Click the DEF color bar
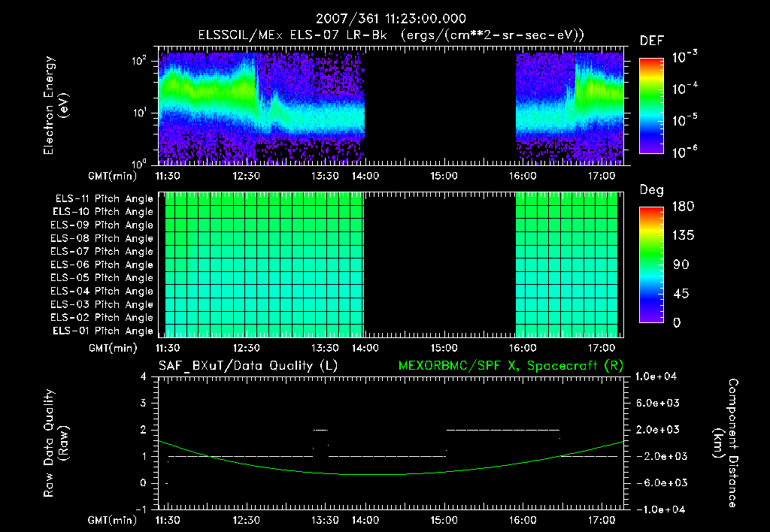Image resolution: width=770 pixels, height=532 pixels. [x=651, y=106]
